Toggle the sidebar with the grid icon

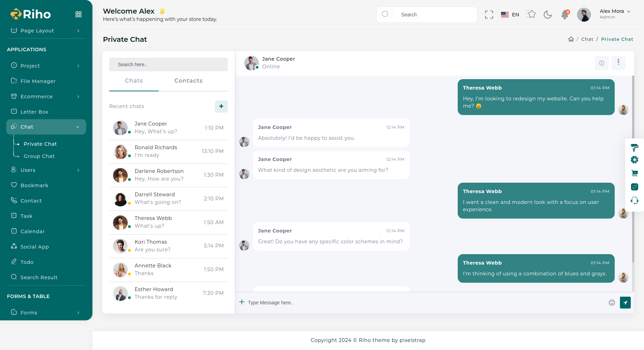point(78,14)
